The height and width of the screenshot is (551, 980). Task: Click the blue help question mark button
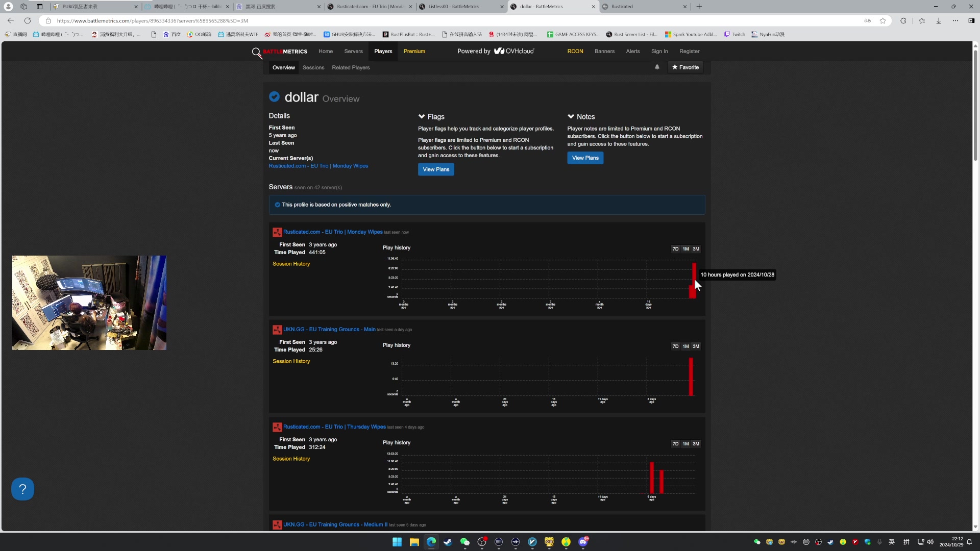22,489
